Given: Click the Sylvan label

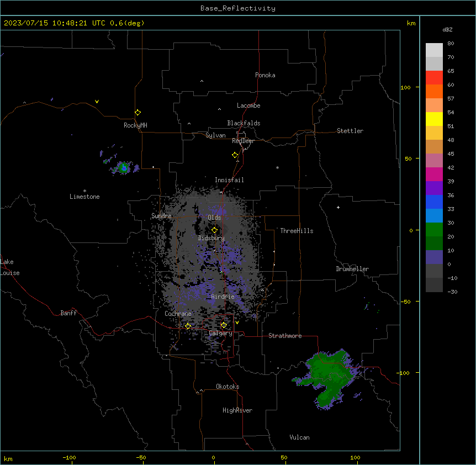Looking at the screenshot, I should coord(215,135).
